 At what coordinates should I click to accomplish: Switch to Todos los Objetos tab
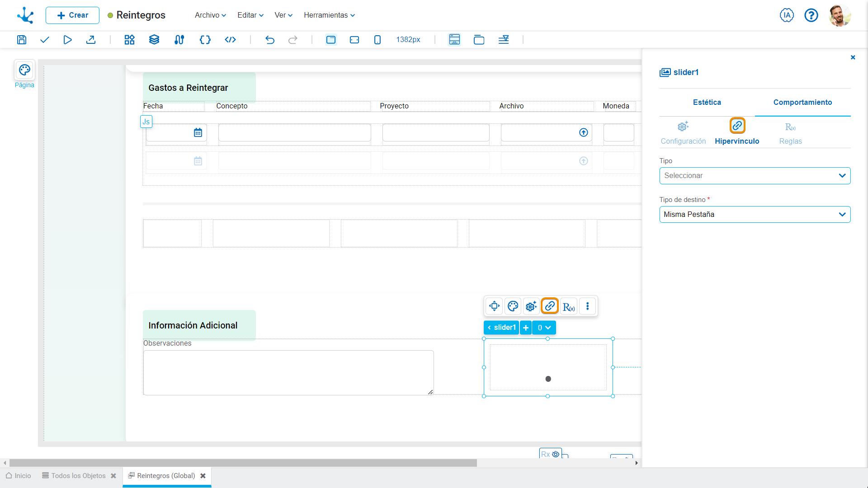[x=74, y=476]
